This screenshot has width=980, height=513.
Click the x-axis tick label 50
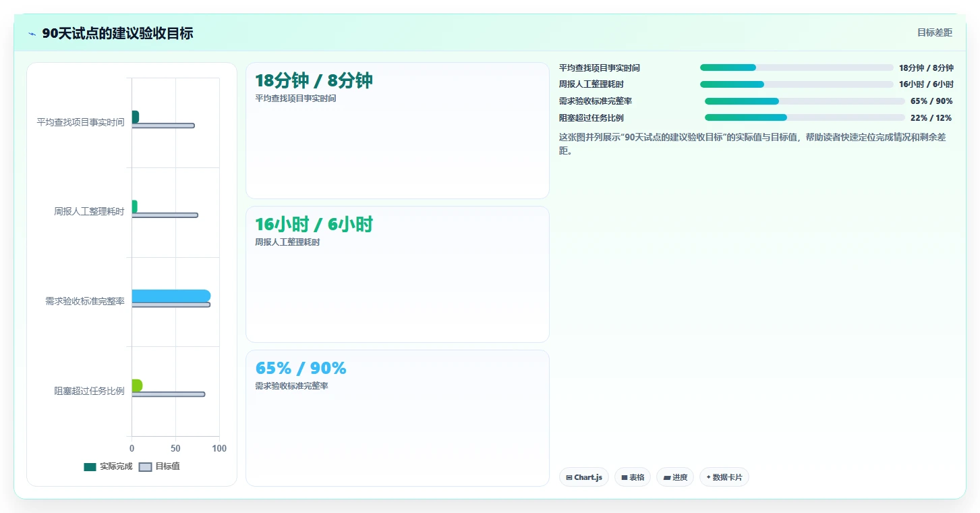tap(175, 449)
